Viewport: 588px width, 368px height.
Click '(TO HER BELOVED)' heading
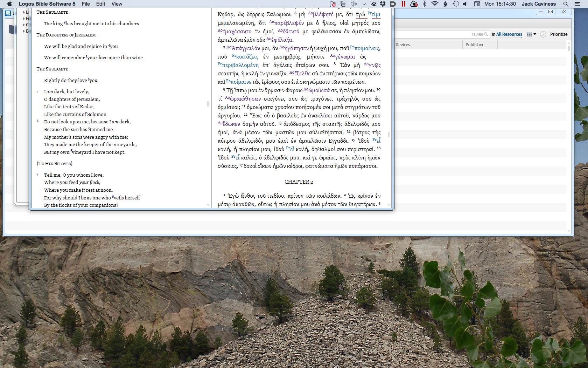click(54, 164)
